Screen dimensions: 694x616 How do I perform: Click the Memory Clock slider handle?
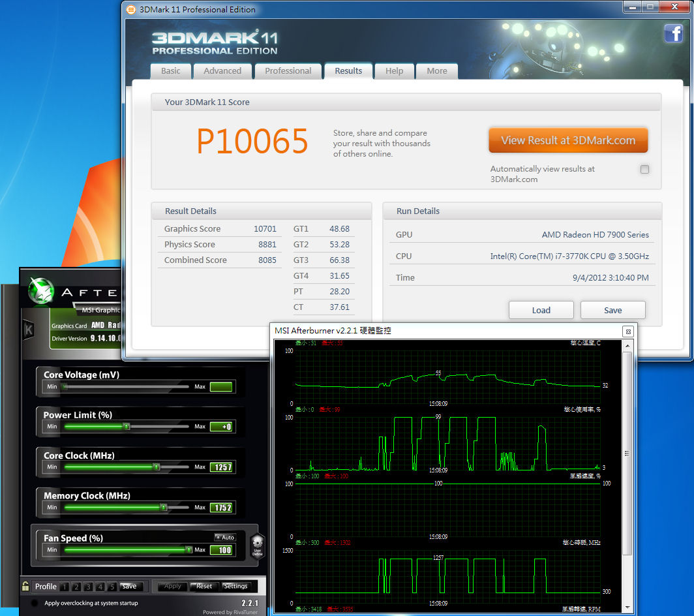(x=164, y=507)
